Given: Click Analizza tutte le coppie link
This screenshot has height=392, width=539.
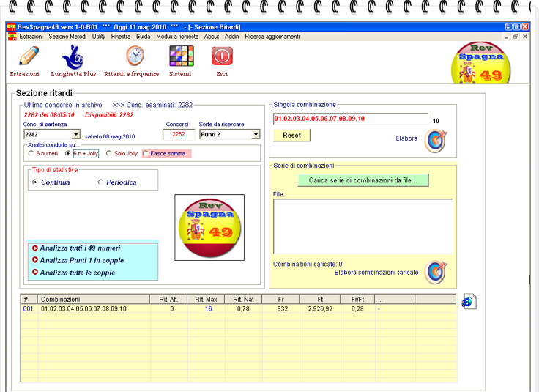Looking at the screenshot, I should (78, 273).
